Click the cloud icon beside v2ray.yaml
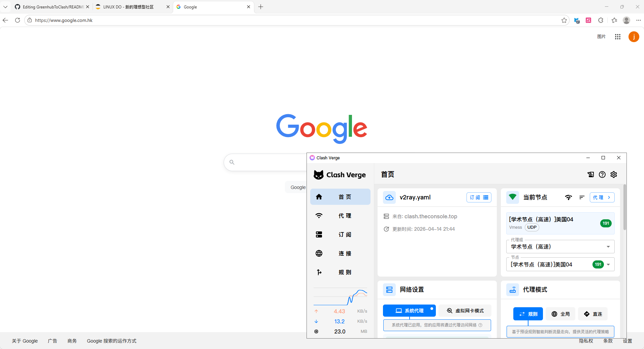This screenshot has height=349, width=644. pos(389,197)
